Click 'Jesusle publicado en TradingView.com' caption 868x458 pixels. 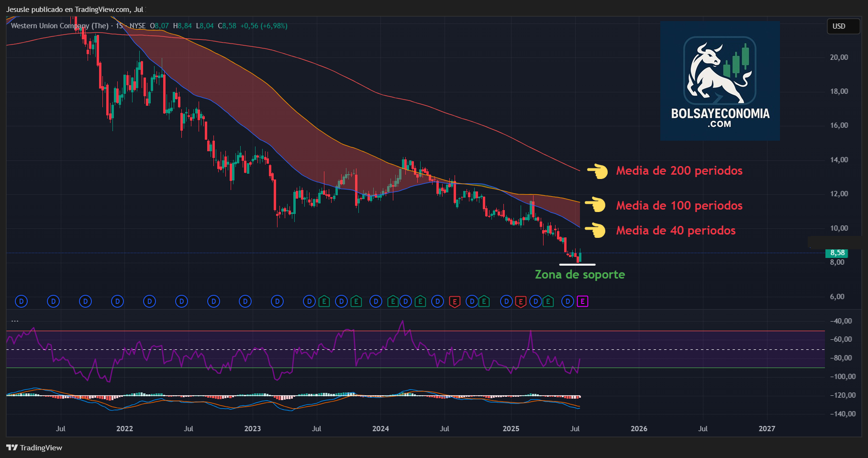67,9
